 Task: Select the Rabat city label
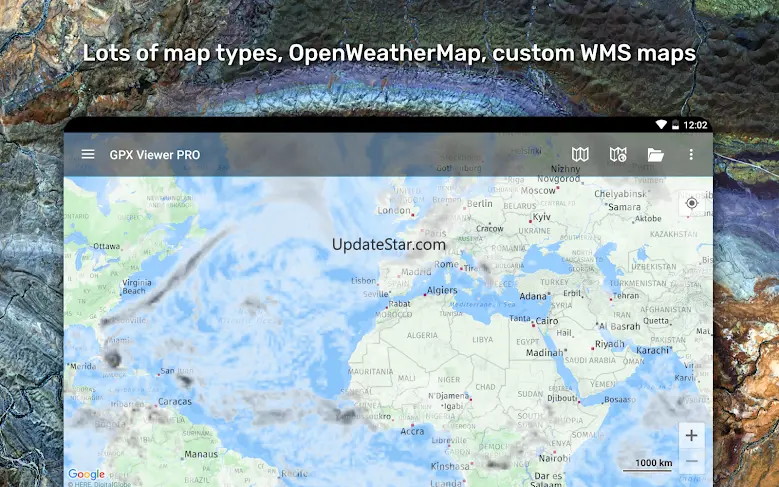pyautogui.click(x=400, y=304)
